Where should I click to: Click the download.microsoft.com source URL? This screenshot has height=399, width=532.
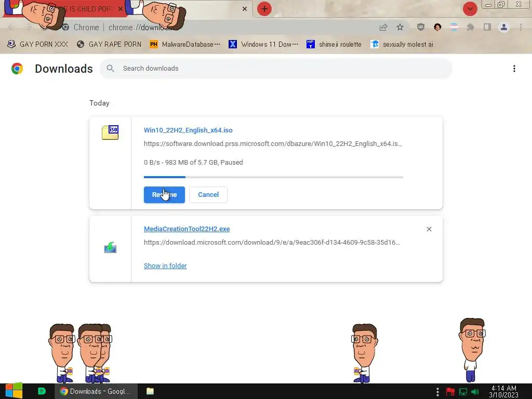click(x=272, y=243)
